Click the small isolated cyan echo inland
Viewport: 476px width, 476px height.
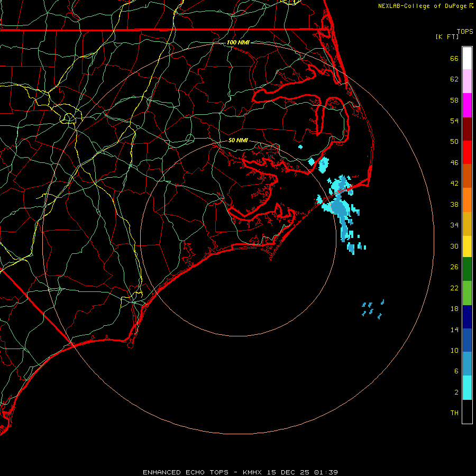[x=300, y=147]
